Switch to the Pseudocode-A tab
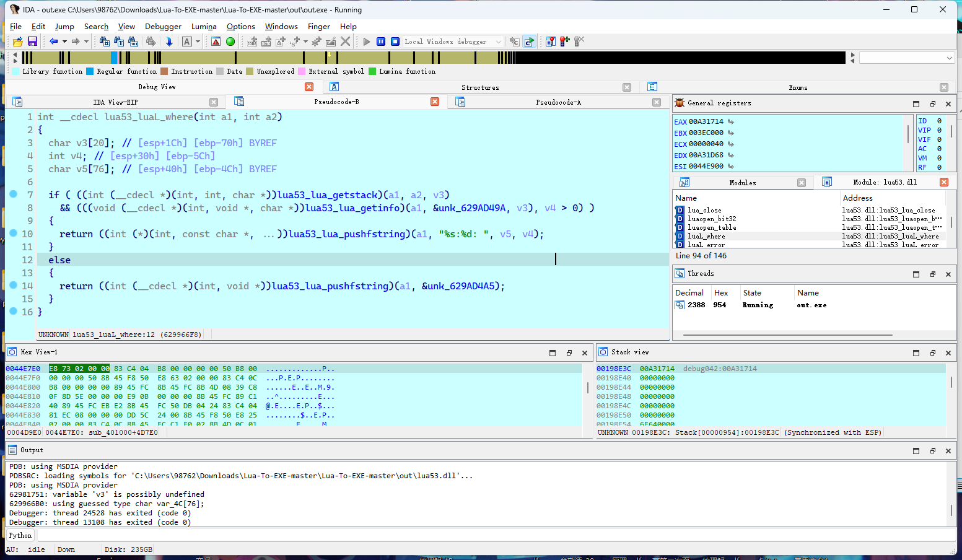962x560 pixels. tap(558, 102)
